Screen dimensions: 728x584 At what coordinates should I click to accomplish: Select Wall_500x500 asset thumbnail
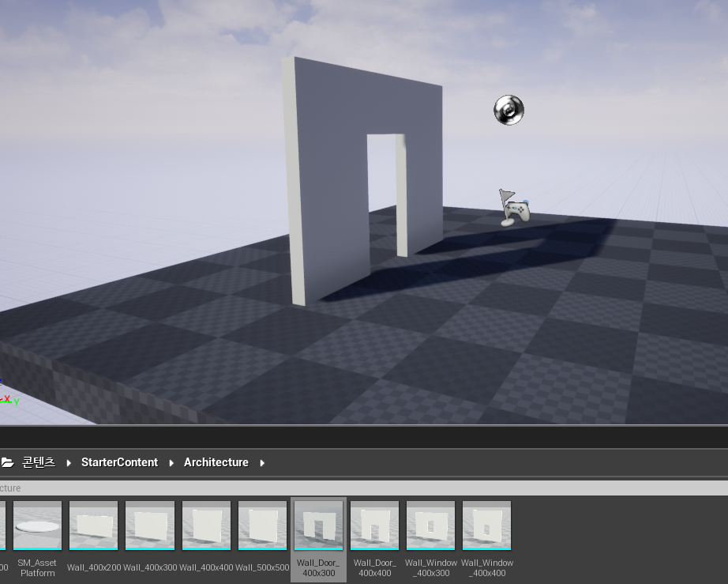[262, 526]
